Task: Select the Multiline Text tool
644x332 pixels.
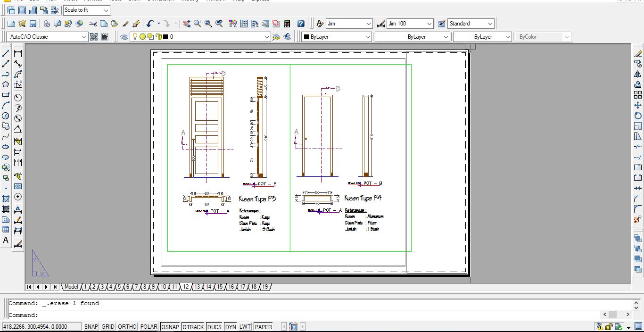Action: [x=6, y=240]
